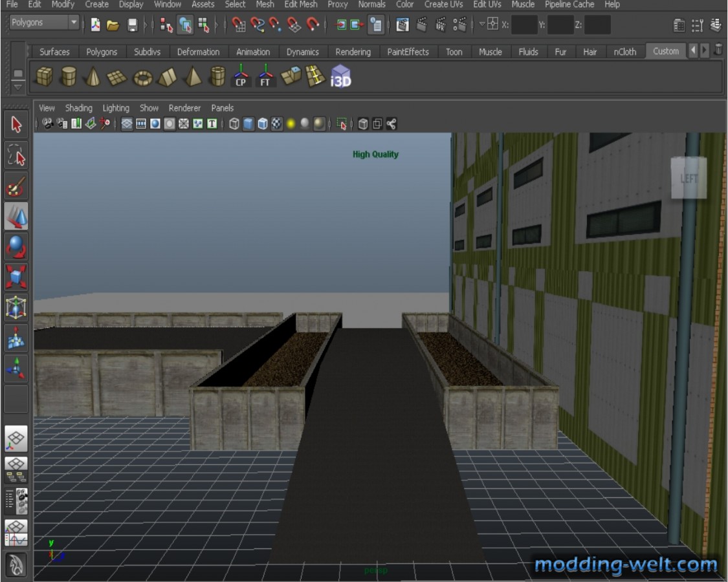728x582 pixels.
Task: Render current frame with the clapperboard icon
Action: tap(421, 24)
